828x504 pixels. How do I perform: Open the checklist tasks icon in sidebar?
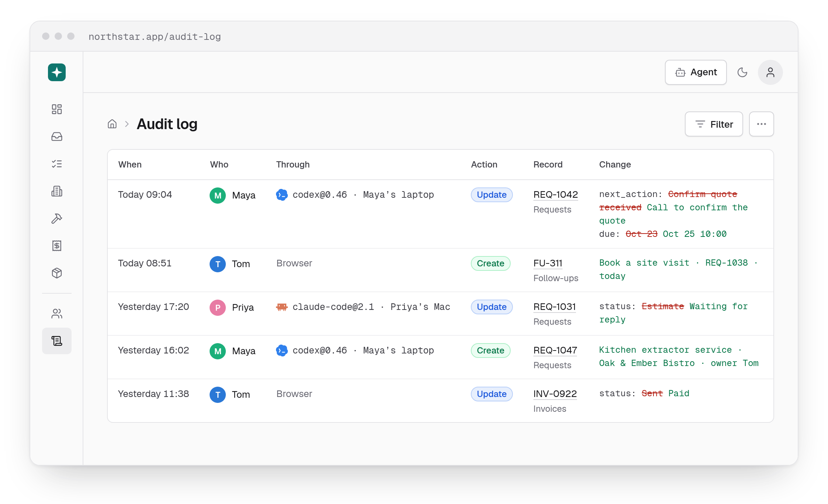pos(57,164)
